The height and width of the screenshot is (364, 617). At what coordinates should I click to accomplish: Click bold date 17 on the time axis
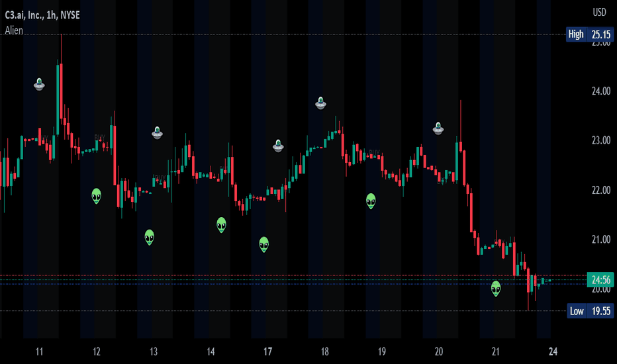[x=267, y=351]
